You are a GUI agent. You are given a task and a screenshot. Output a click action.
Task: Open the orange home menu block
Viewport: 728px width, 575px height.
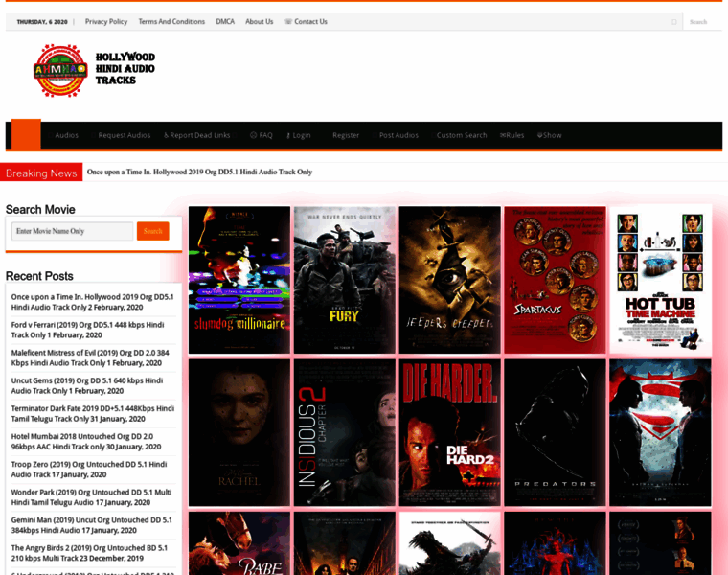[x=26, y=135]
